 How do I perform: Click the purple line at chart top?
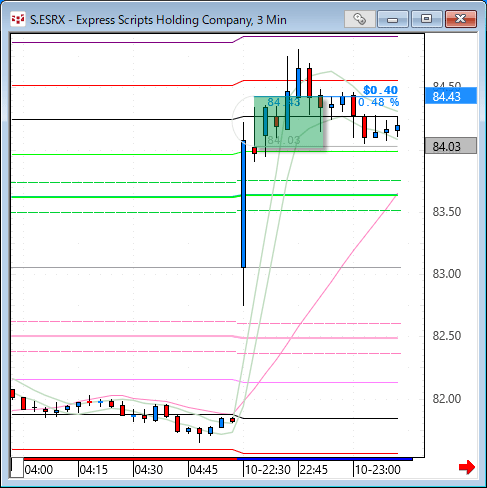tap(205, 40)
